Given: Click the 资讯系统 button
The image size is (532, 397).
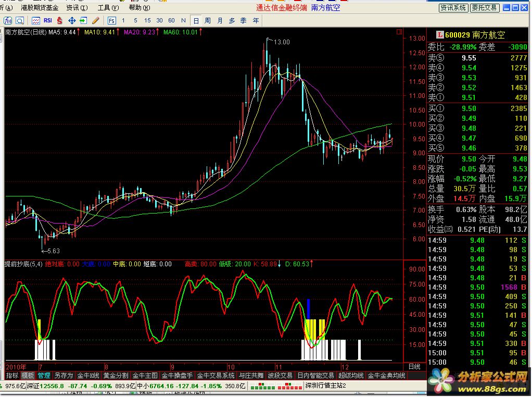Looking at the screenshot, I should coord(453,8).
